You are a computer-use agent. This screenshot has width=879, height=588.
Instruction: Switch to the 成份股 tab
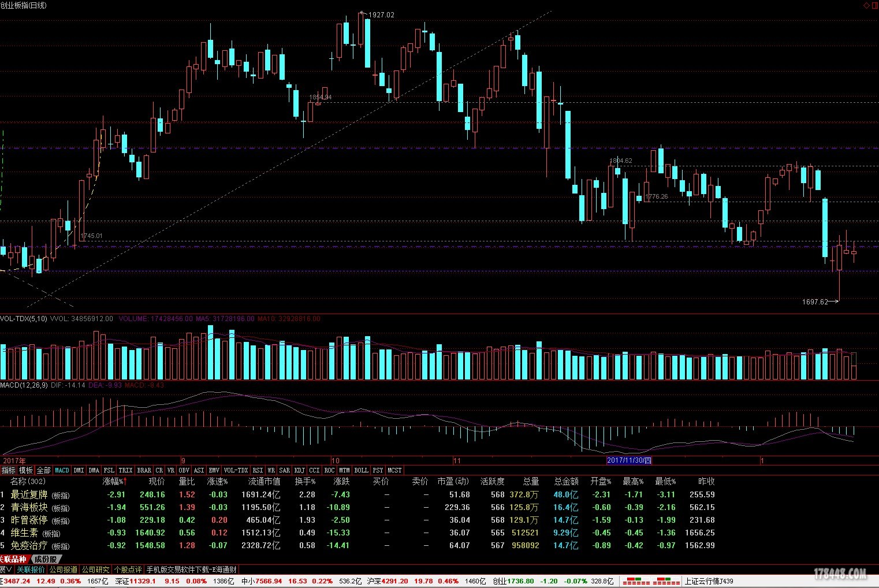[x=46, y=559]
